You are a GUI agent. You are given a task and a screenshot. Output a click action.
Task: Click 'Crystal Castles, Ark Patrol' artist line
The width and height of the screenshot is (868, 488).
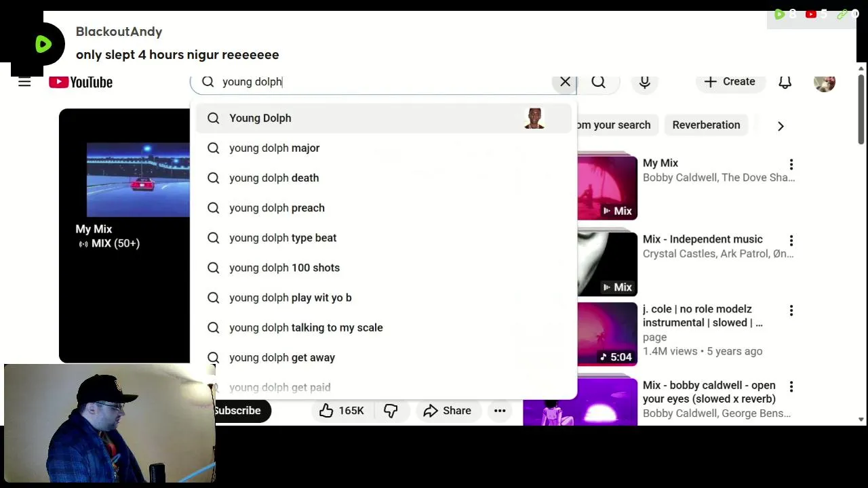pos(718,253)
